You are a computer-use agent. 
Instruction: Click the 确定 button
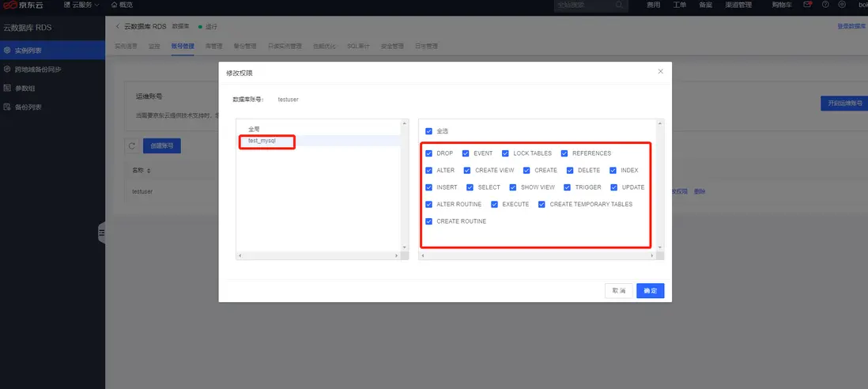pos(650,290)
